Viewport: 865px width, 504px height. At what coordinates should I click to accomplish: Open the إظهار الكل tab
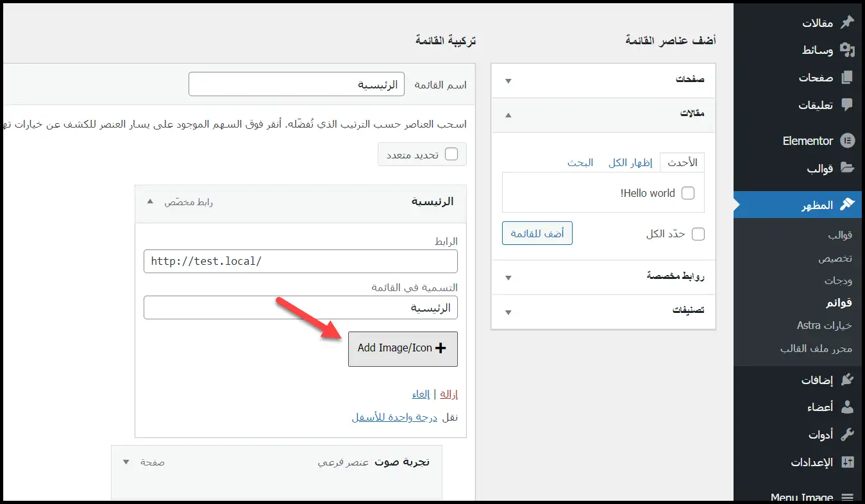click(630, 162)
